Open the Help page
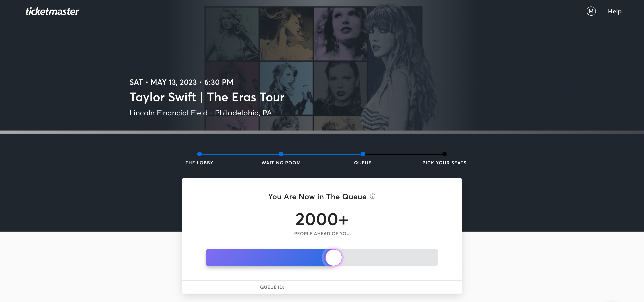The image size is (644, 302). [615, 11]
